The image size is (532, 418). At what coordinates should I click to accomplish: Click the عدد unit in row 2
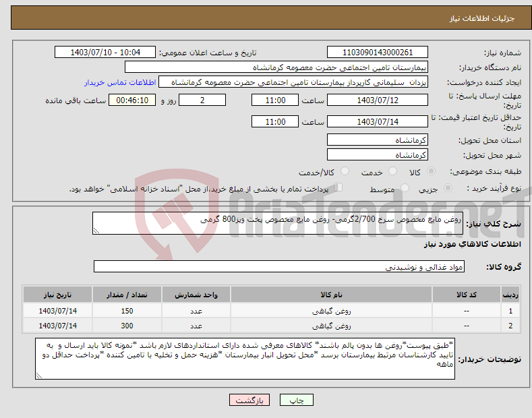[x=196, y=326]
